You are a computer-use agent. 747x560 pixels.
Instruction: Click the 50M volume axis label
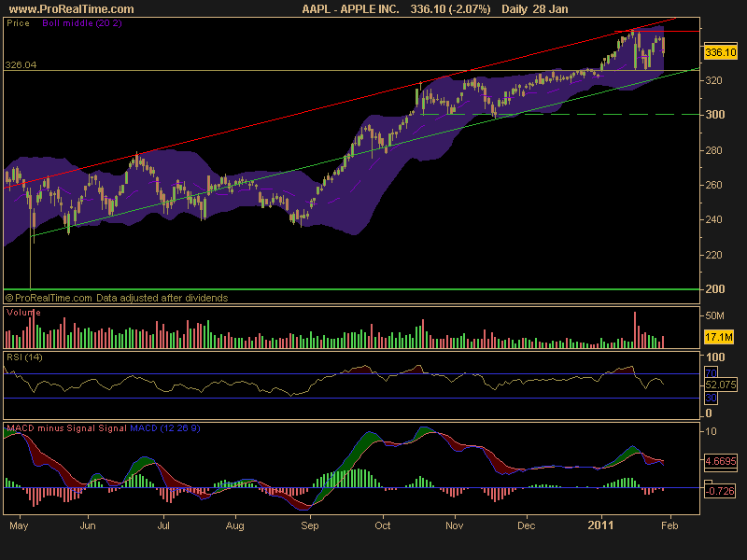(714, 315)
